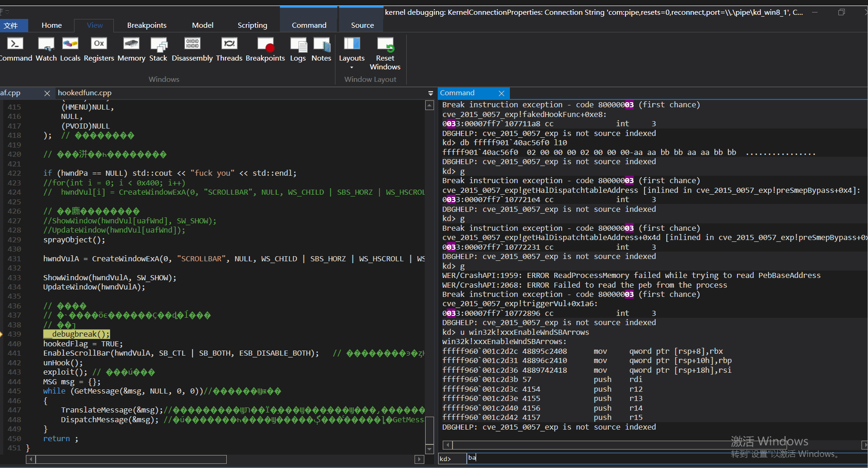Screen dimensions: 868x468
Task: Click the fakedHookFunc+0xe8 output line
Action: (524, 114)
